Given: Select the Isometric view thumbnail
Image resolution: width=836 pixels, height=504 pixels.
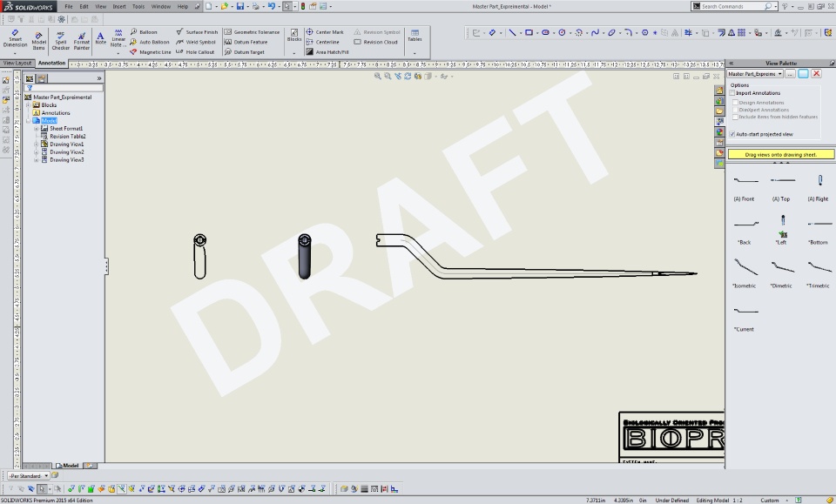Looking at the screenshot, I should [745, 267].
